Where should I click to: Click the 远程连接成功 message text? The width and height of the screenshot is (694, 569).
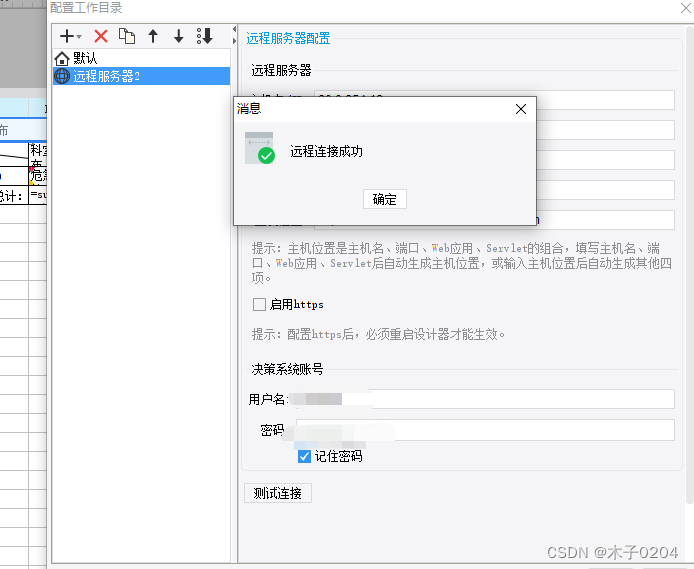pyautogui.click(x=327, y=151)
